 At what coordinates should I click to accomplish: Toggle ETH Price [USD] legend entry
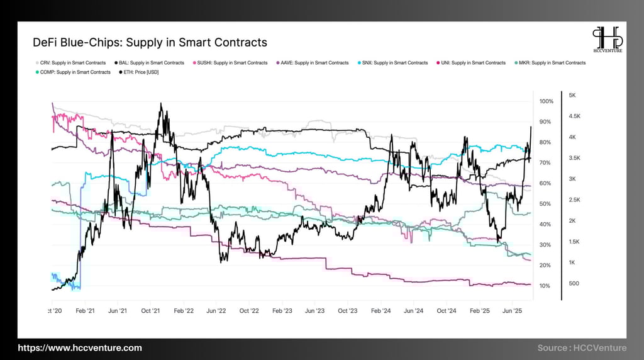click(139, 72)
